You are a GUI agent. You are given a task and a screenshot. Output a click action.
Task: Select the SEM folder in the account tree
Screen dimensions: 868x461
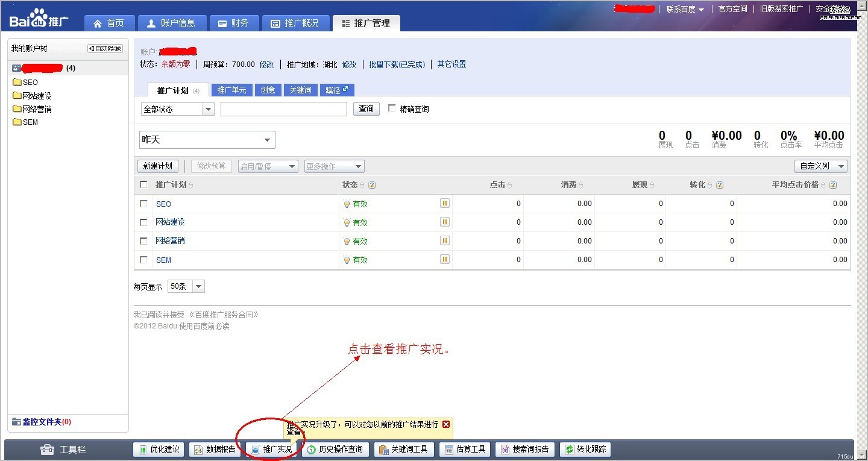click(25, 122)
